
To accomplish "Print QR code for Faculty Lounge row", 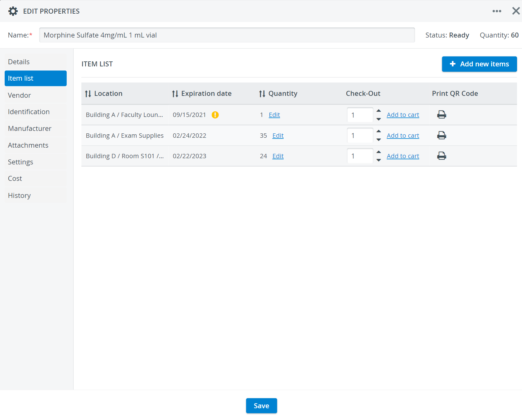I will (x=442, y=115).
